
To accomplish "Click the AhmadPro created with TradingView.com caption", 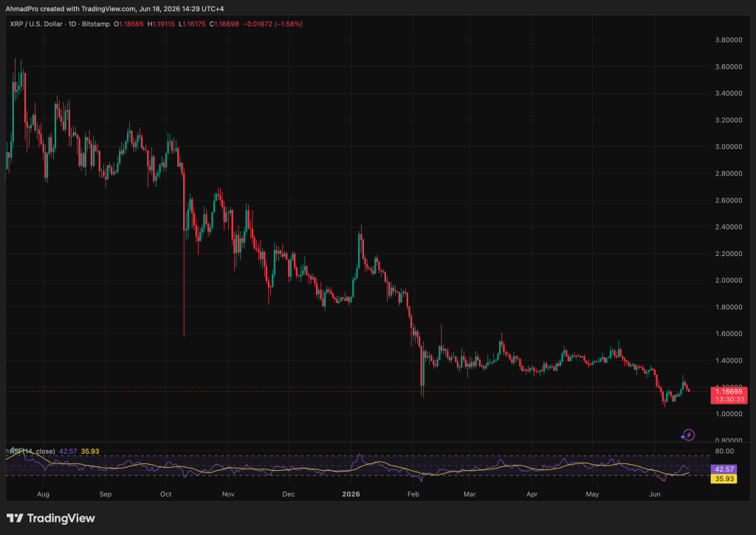I will point(70,9).
